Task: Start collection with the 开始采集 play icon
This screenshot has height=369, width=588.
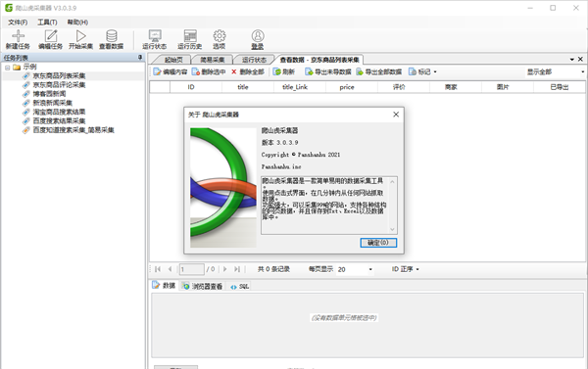Action: coord(80,36)
